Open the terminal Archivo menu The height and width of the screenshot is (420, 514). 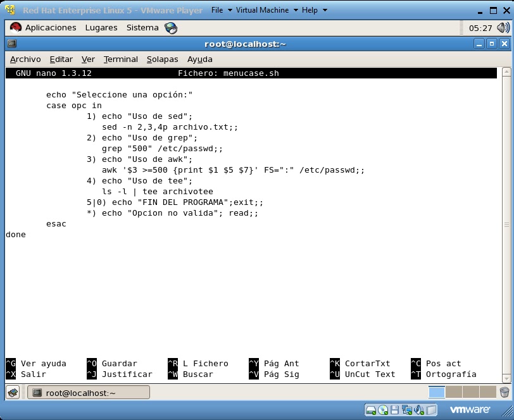click(x=25, y=59)
